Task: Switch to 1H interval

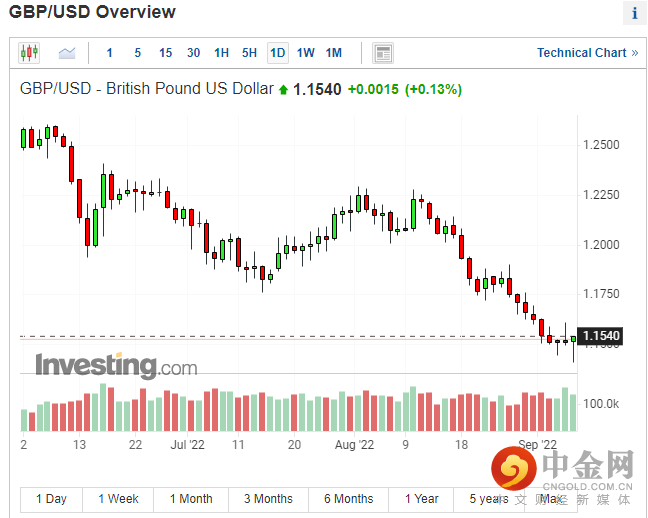Action: pos(221,53)
